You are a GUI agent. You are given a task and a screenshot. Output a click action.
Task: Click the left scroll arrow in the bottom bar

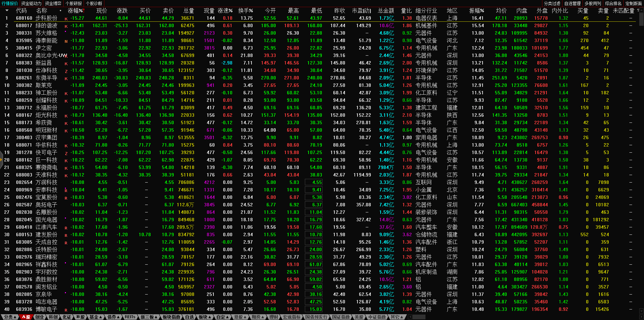pyautogui.click(x=410, y=317)
